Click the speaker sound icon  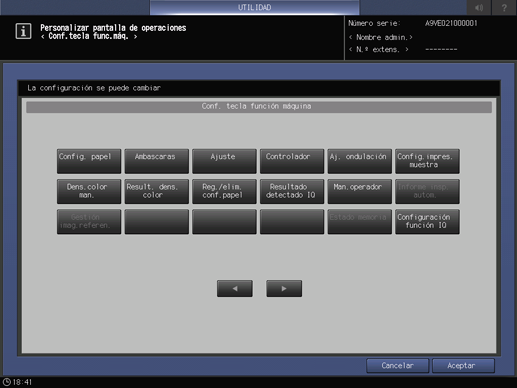pos(479,7)
